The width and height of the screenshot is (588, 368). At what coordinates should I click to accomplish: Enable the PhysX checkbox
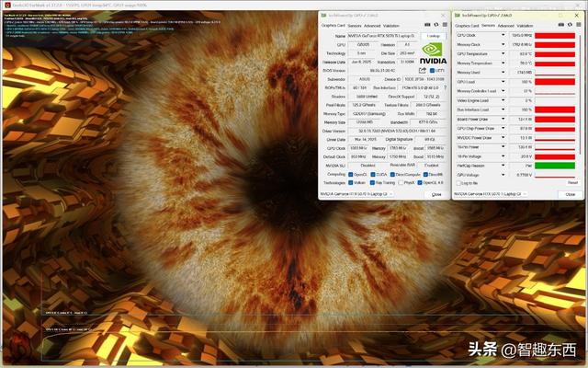pyautogui.click(x=401, y=183)
